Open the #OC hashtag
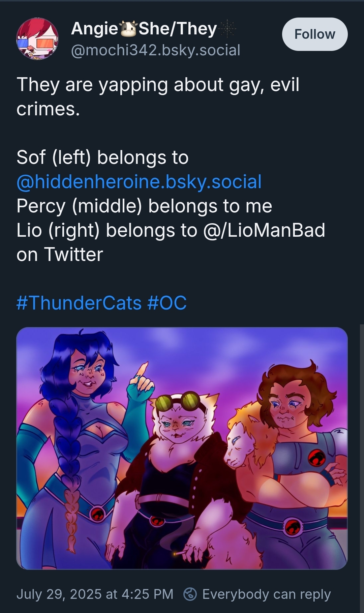Viewport: 364px width, 613px height. click(167, 303)
